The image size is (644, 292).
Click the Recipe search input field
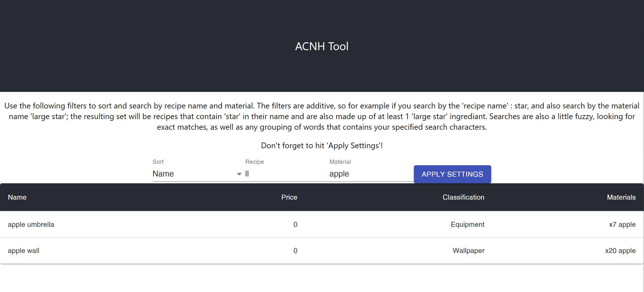(285, 174)
